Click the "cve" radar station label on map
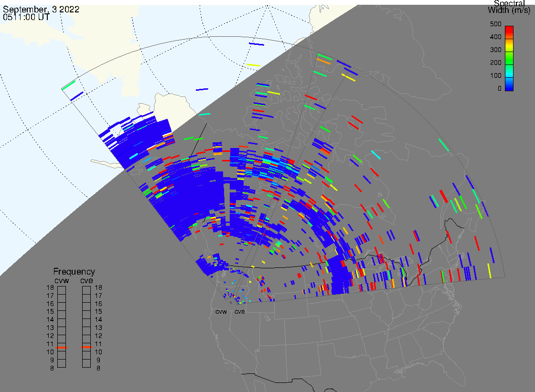 coord(239,311)
